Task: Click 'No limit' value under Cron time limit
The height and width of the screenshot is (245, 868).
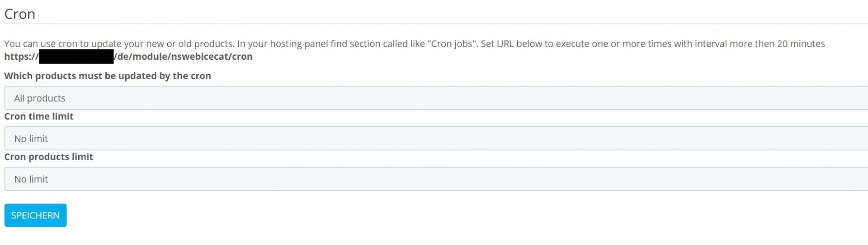Action: click(31, 139)
